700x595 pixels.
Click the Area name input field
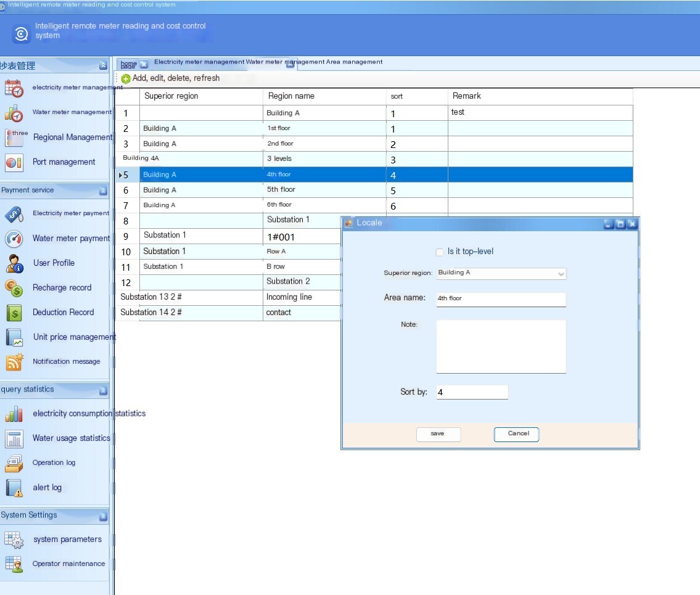(501, 299)
